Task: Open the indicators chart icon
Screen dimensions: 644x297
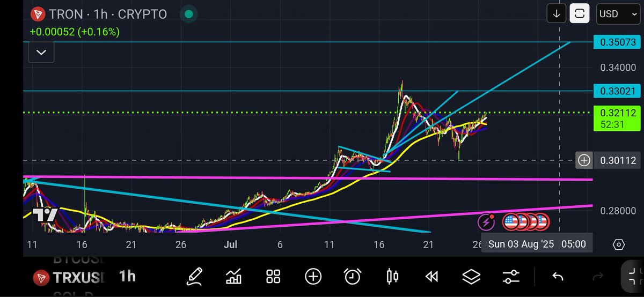Action: click(x=233, y=277)
